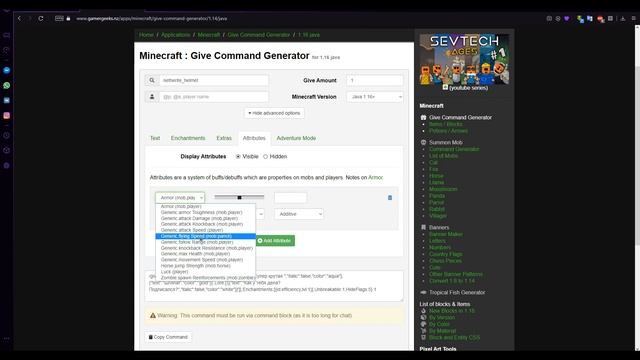
Task: Go to Home breadcrumb link
Action: [x=146, y=35]
